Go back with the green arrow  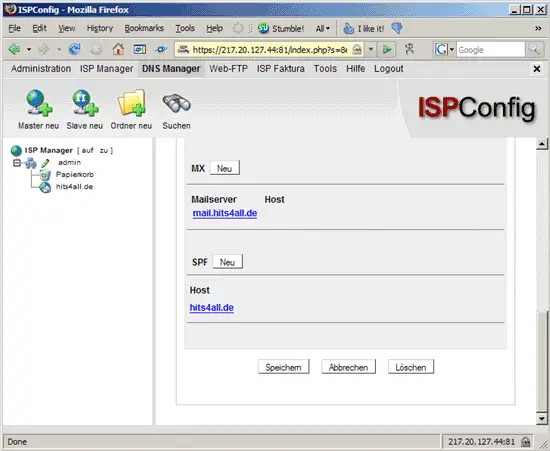tap(14, 49)
